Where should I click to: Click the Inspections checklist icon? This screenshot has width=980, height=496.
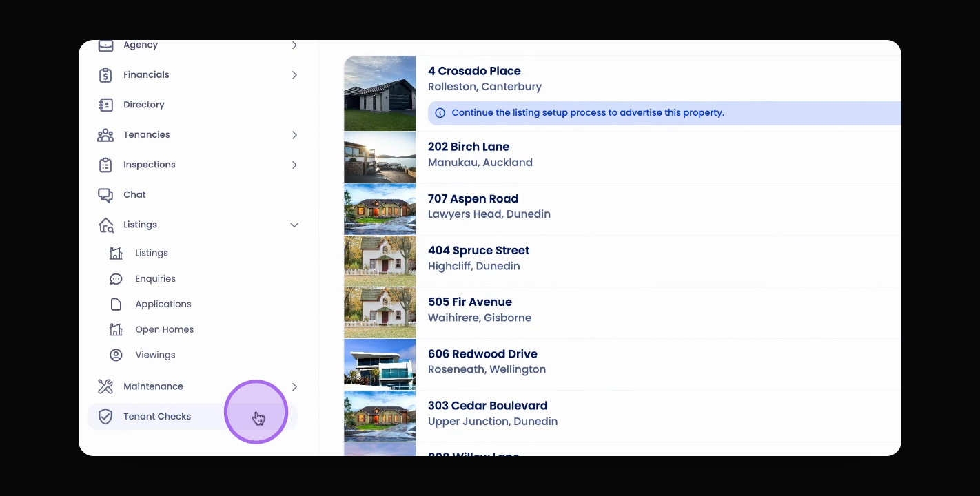(105, 165)
